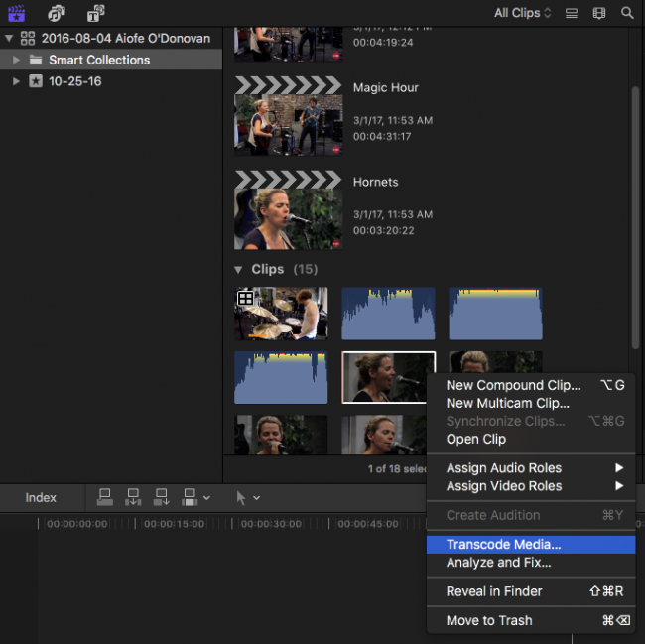
Task: Choose Transcode Media from context menu
Action: 503,544
